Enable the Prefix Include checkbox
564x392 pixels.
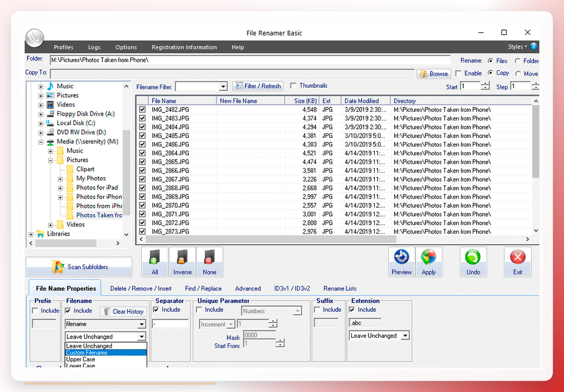click(x=35, y=311)
